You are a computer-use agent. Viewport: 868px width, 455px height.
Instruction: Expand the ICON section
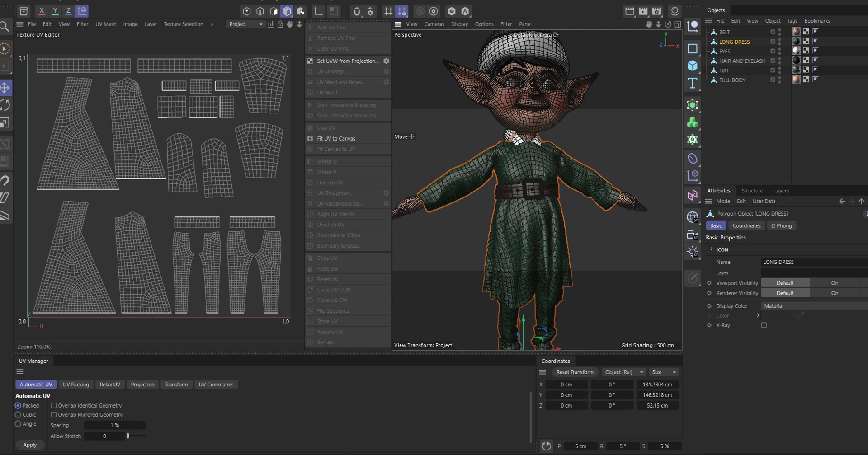pos(712,249)
